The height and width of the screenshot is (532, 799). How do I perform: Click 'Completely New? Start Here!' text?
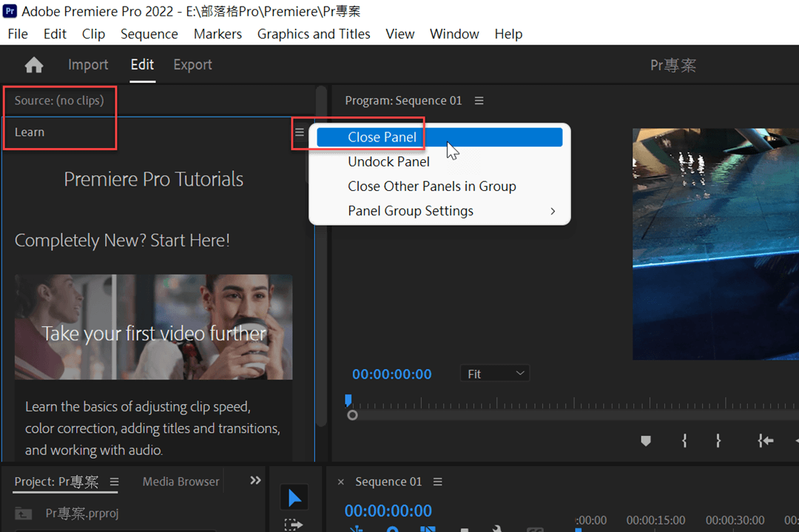coord(122,240)
